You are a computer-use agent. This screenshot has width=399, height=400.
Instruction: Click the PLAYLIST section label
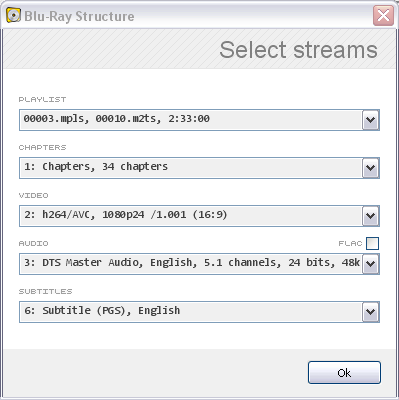[42, 99]
